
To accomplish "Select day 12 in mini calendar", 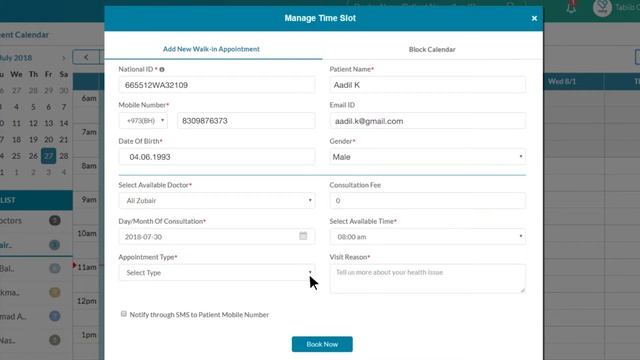I will (x=33, y=123).
